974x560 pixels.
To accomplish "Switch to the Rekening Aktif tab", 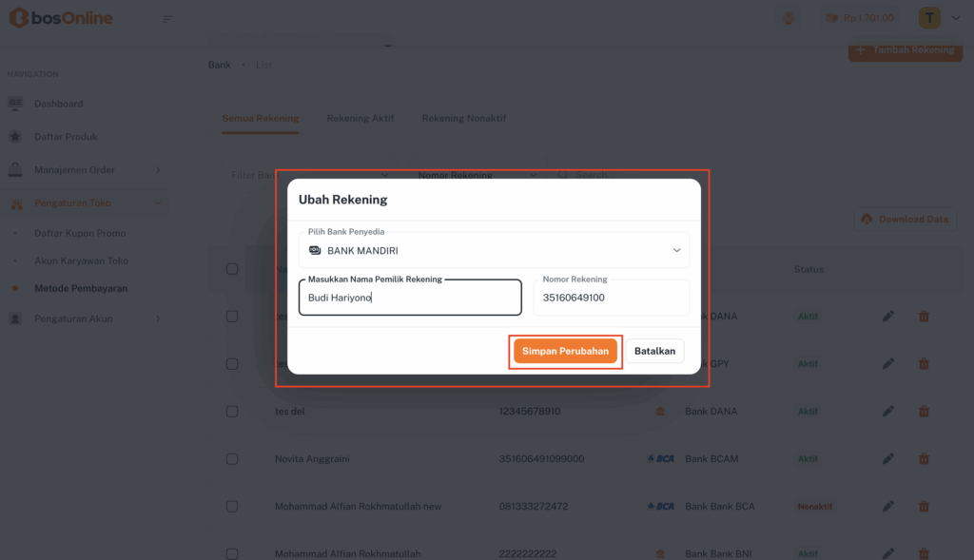I will 360,119.
